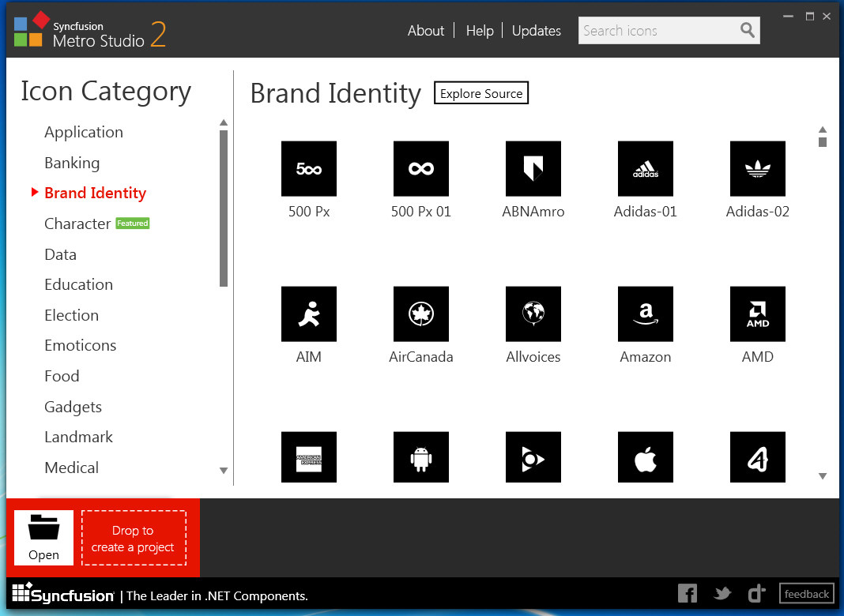Viewport: 844px width, 616px height.
Task: Open the Updates menu item
Action: [536, 31]
